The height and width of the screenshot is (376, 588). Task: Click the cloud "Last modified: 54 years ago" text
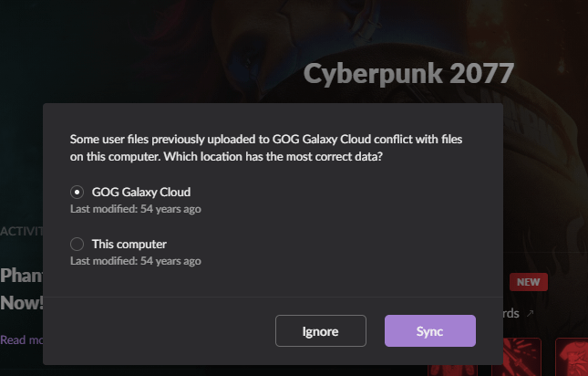(135, 209)
